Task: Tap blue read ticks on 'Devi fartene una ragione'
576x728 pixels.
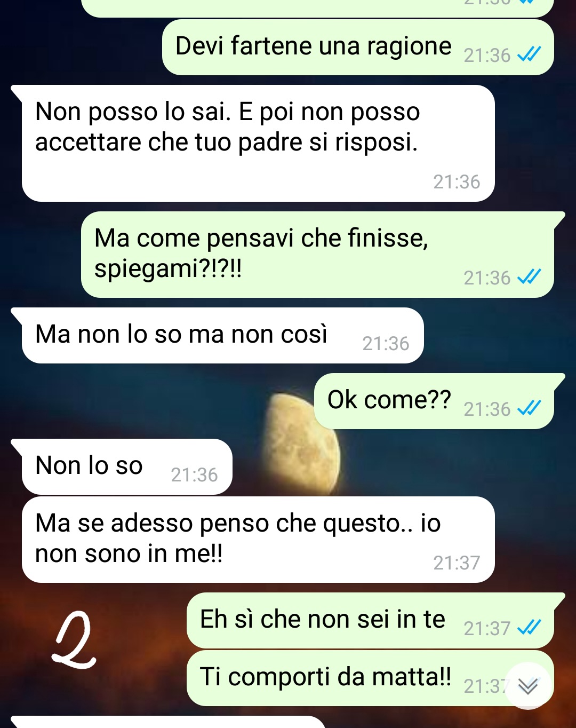Action: point(529,54)
